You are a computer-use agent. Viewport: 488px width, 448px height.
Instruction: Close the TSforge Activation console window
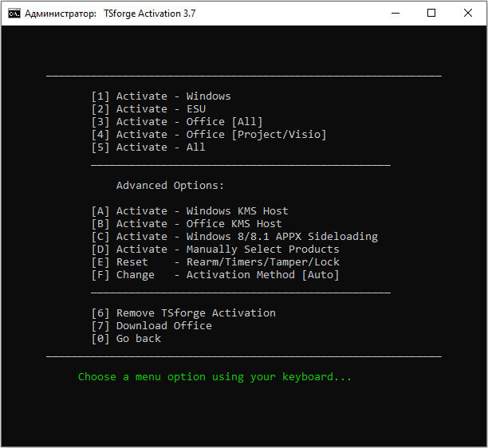[468, 14]
